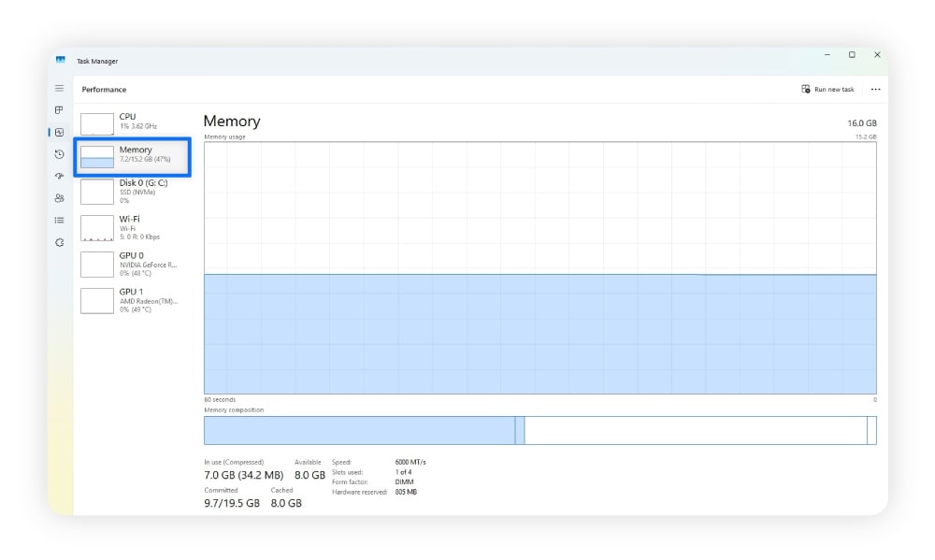The height and width of the screenshot is (560, 935).
Task: Click the Task Manager title bar icon
Action: (63, 61)
